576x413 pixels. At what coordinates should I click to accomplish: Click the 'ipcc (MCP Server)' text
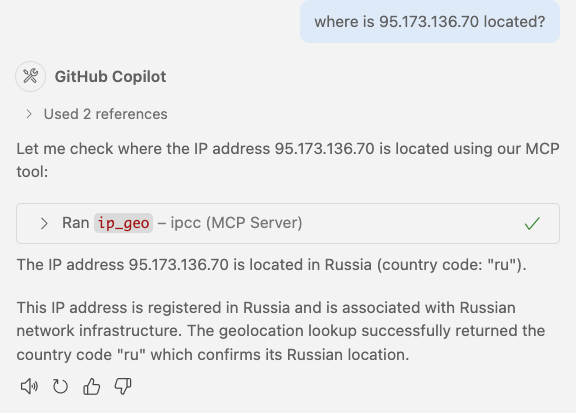click(236, 223)
